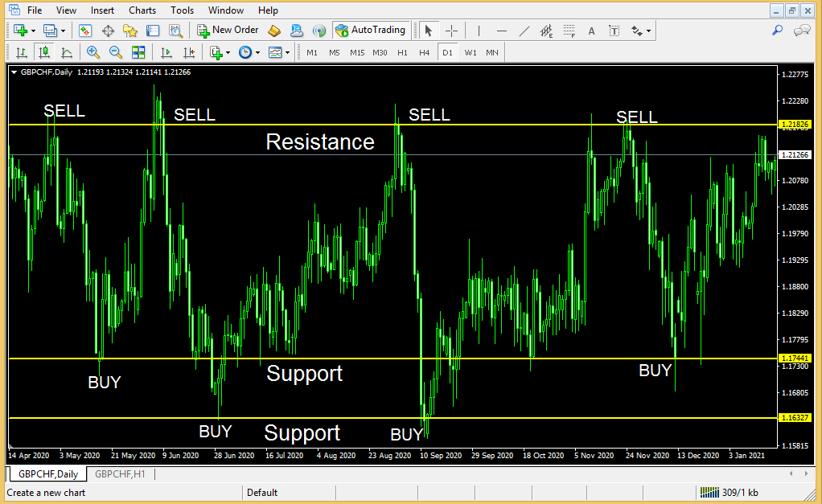Click the yellow 1.21826 resistance price label
Screen dimensions: 822x504
(x=795, y=125)
